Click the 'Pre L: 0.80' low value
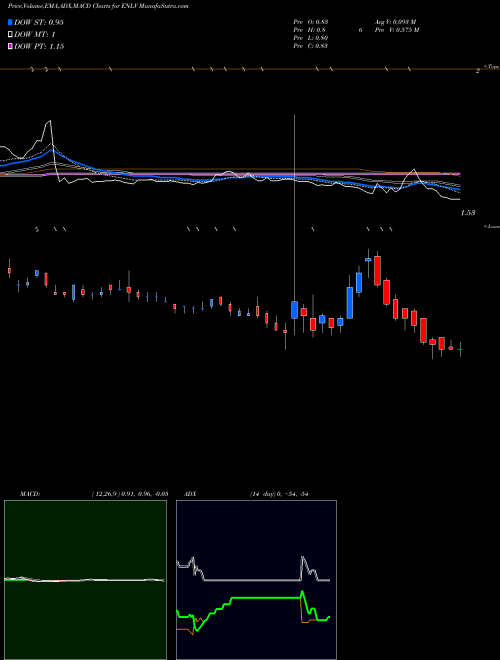The image size is (500, 660). [311, 38]
